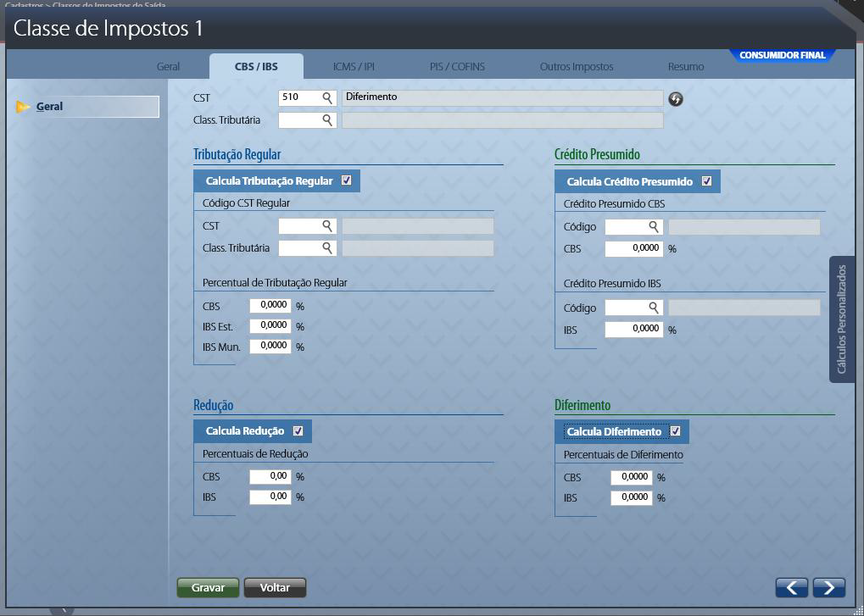Click the magnifier in the top Class. Tributária field
The width and height of the screenshot is (864, 616).
click(327, 121)
